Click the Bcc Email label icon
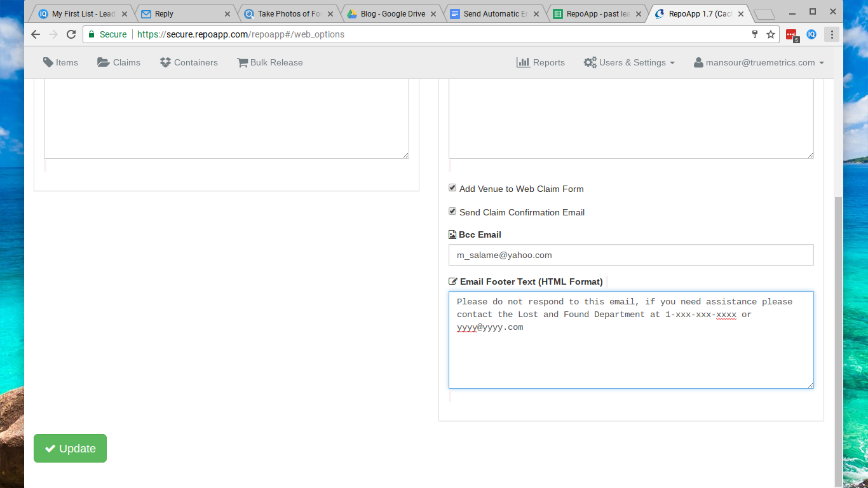 pyautogui.click(x=452, y=234)
